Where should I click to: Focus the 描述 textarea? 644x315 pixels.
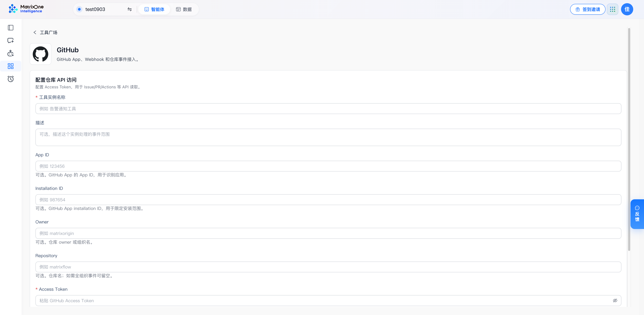(328, 137)
